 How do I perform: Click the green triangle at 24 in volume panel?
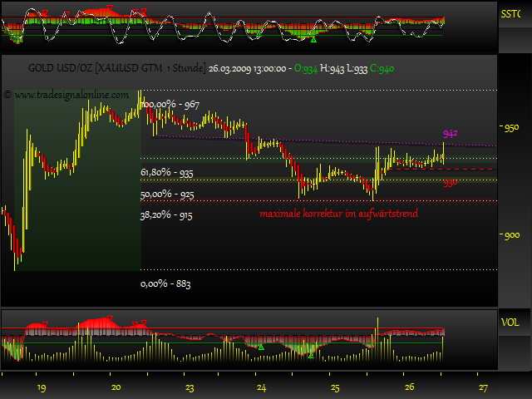tap(260, 347)
